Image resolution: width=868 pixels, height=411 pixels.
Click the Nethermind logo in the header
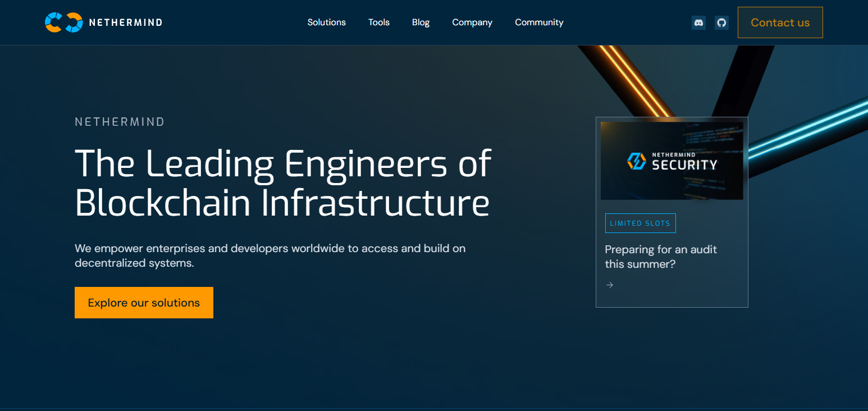coord(103,22)
